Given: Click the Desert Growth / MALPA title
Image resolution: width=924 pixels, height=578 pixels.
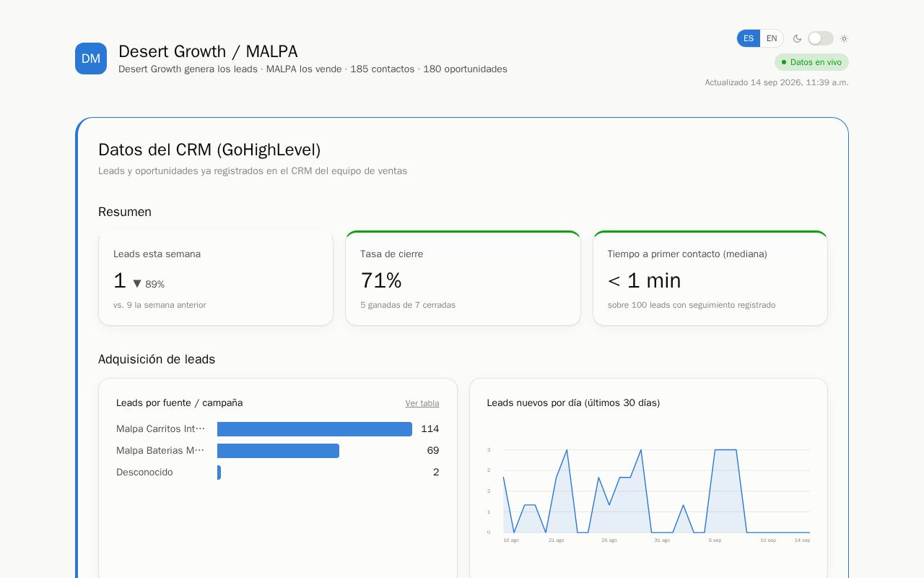Looking at the screenshot, I should (x=208, y=51).
